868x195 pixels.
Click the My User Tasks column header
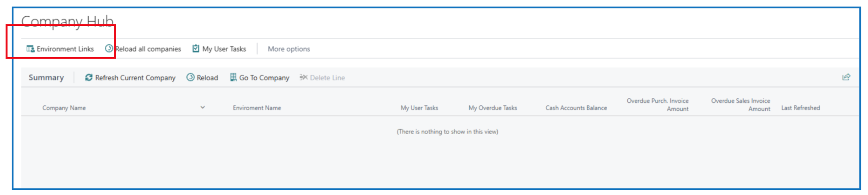tap(419, 108)
